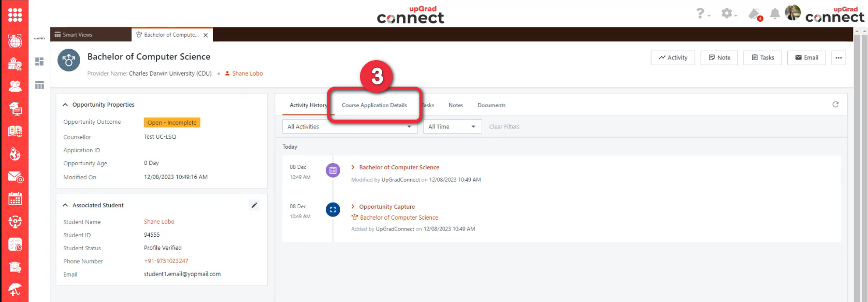This screenshot has height=302, width=868.
Task: Open the All Activities dropdown
Action: pyautogui.click(x=350, y=127)
